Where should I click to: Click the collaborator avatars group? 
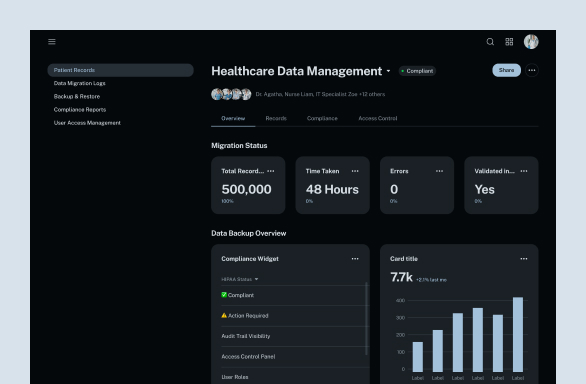coord(231,94)
